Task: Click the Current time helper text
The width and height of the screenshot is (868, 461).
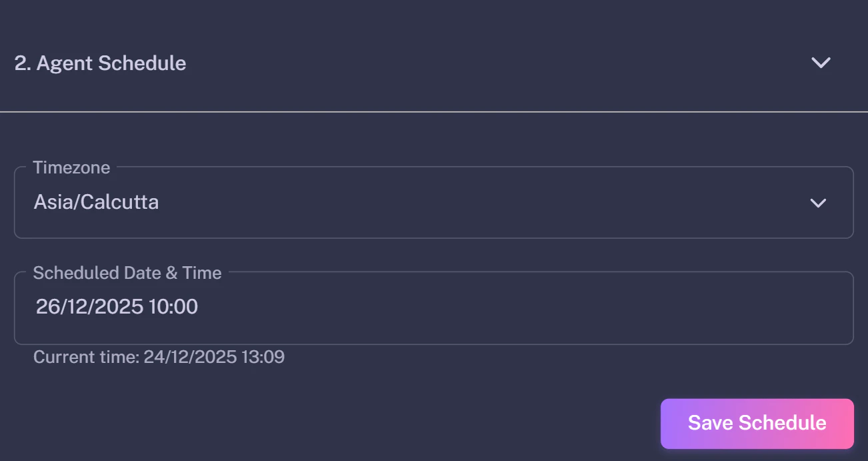Action: point(159,357)
